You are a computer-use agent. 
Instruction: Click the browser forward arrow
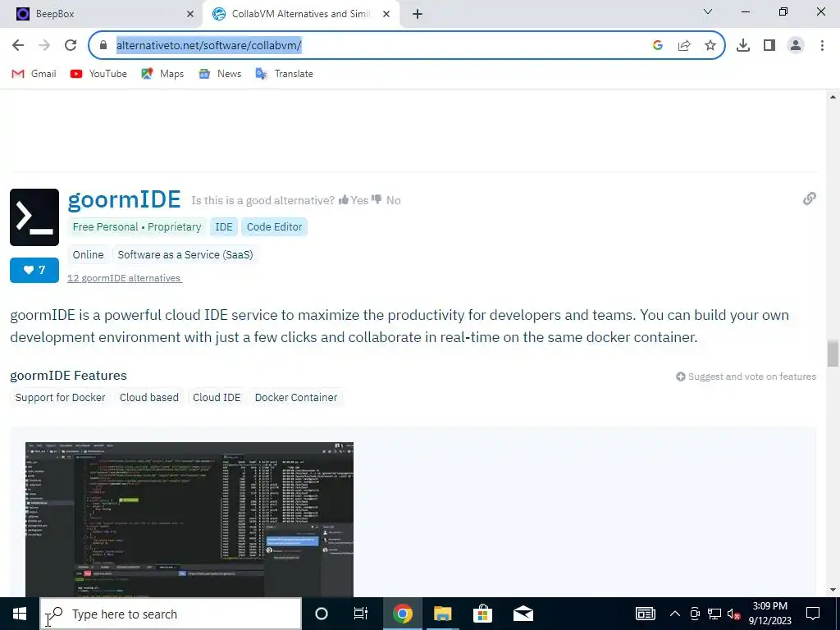click(x=44, y=46)
